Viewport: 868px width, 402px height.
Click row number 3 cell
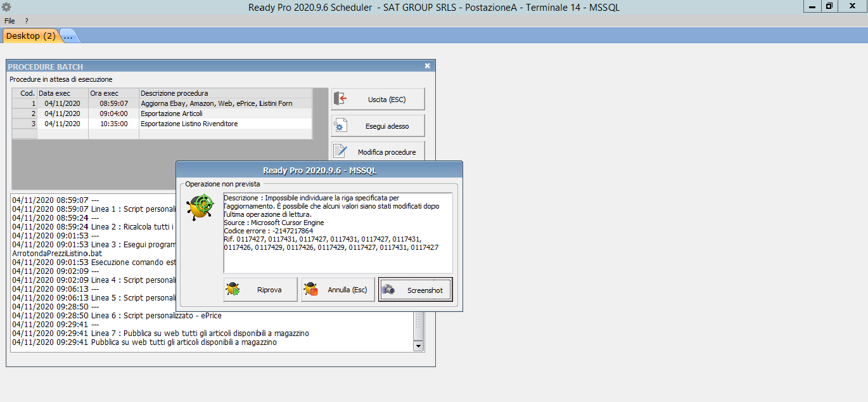point(25,124)
